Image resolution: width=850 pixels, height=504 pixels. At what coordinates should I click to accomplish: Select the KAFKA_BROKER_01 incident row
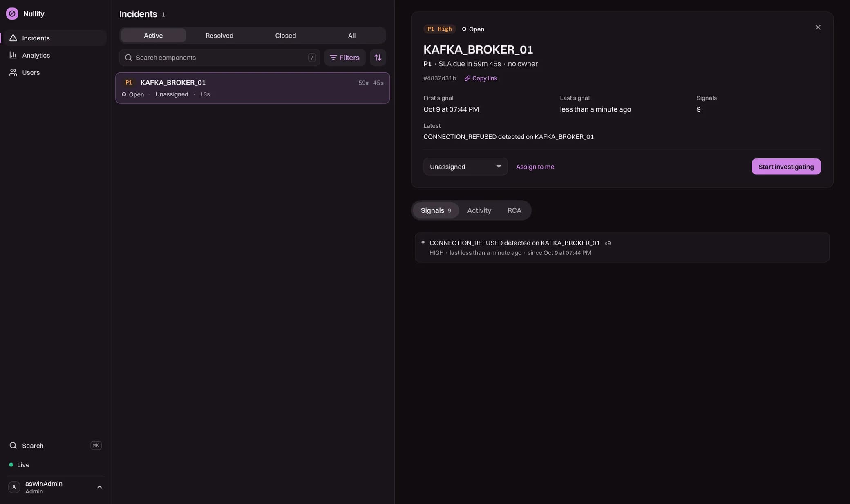[253, 88]
